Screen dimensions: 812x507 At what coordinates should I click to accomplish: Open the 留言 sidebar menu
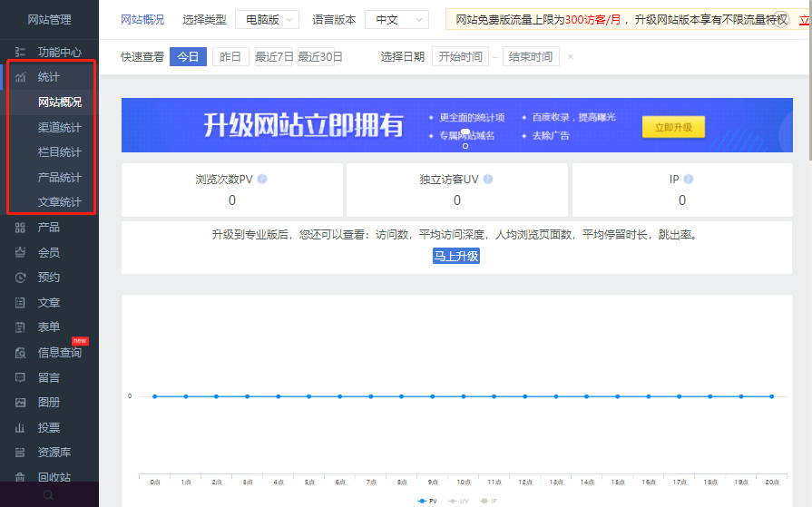[x=49, y=377]
